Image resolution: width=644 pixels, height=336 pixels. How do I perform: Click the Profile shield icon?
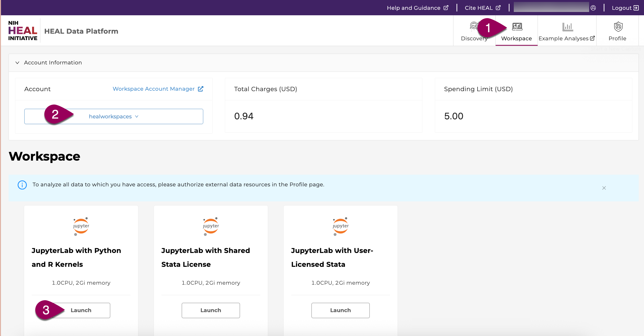(x=618, y=26)
